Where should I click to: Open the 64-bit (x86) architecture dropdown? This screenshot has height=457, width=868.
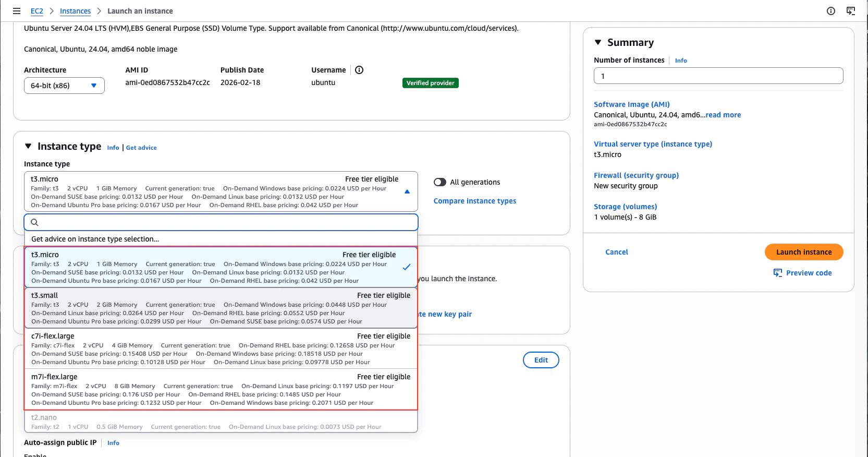pyautogui.click(x=64, y=86)
